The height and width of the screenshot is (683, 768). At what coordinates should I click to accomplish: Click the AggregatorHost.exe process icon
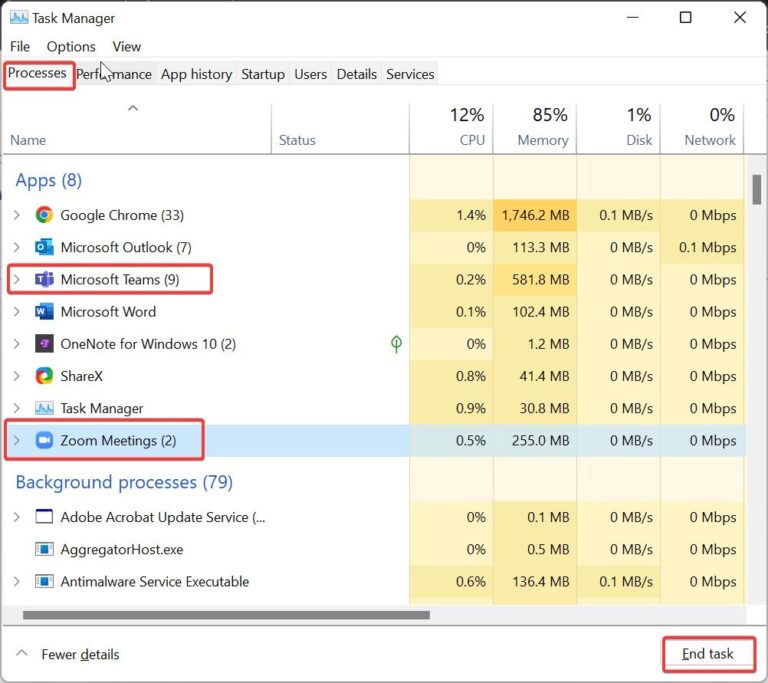[44, 549]
